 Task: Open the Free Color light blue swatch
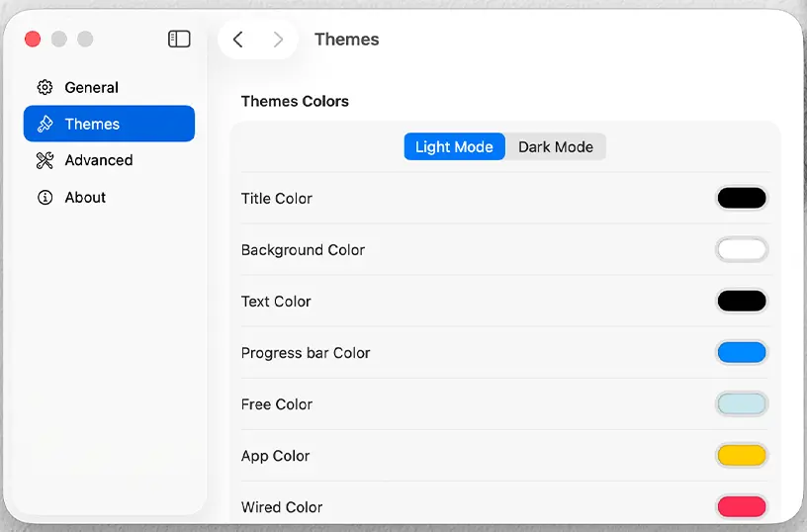click(741, 403)
